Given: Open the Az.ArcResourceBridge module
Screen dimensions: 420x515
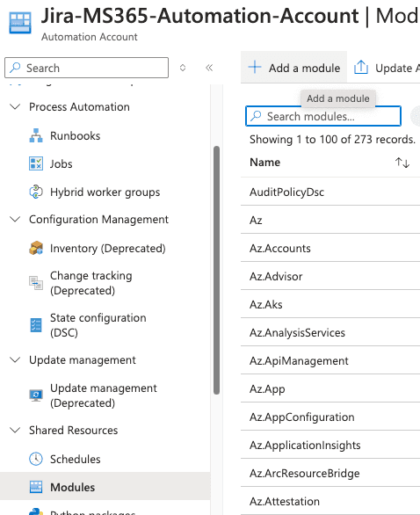Looking at the screenshot, I should (x=305, y=474).
